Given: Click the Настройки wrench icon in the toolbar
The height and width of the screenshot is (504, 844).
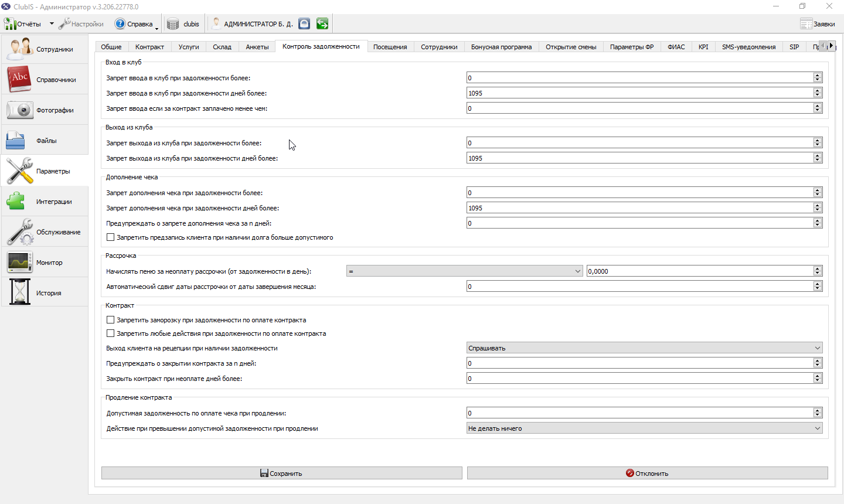Looking at the screenshot, I should [x=64, y=23].
